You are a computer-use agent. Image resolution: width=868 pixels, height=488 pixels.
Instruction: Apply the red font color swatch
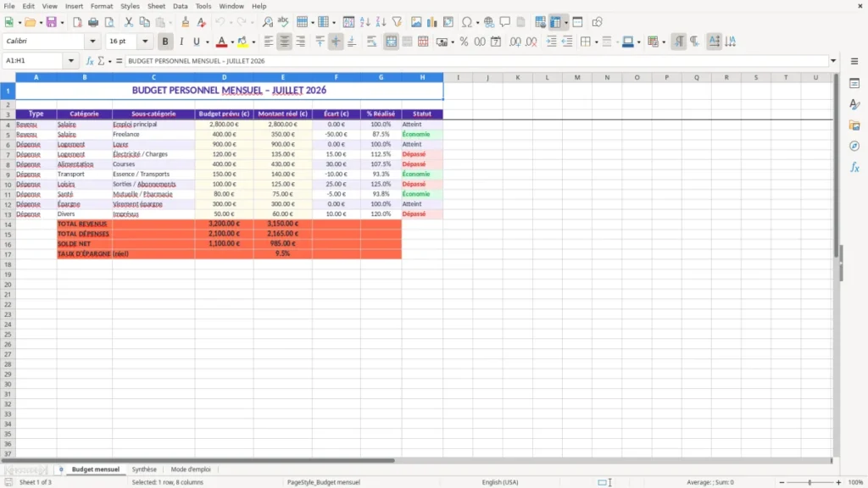pos(221,42)
